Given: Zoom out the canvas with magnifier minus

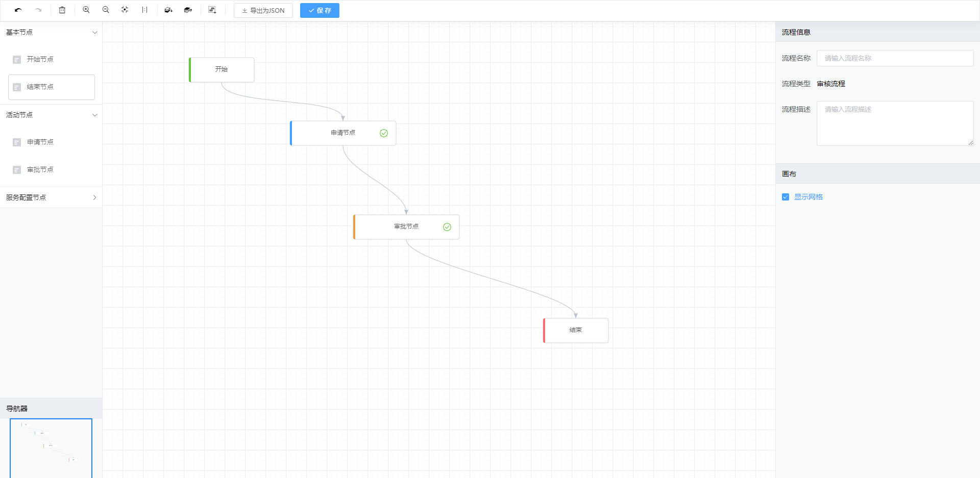Looking at the screenshot, I should (106, 10).
